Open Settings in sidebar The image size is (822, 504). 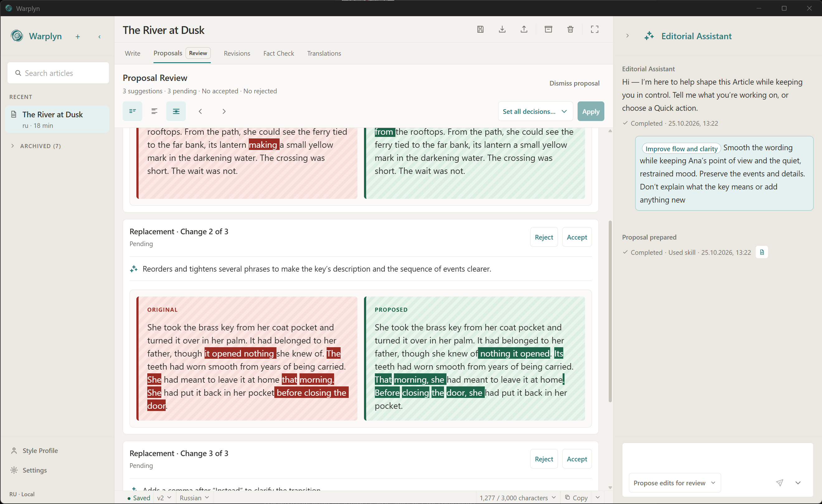[29, 470]
